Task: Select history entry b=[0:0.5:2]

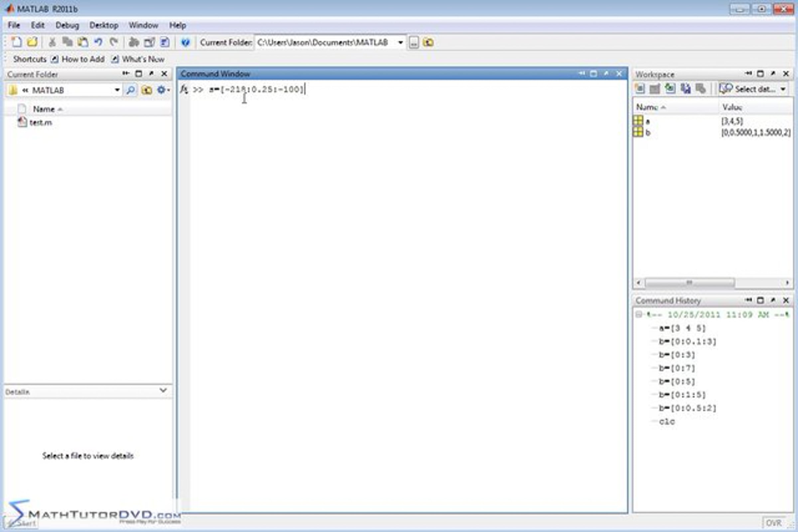Action: [687, 408]
